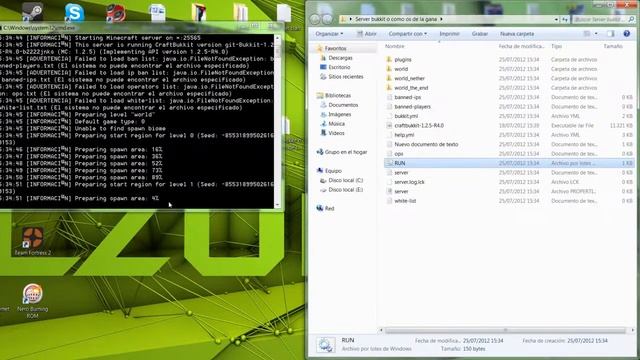Click the Explorer horizontal scrollbar

click(x=505, y=330)
